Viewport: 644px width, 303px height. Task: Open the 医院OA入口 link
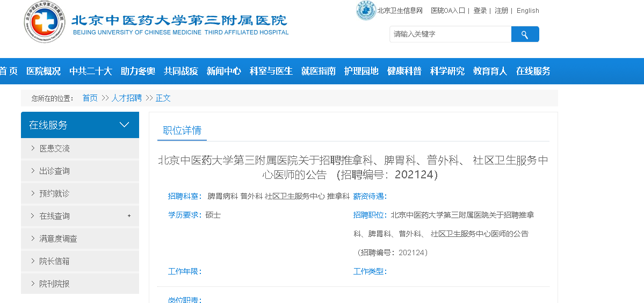pyautogui.click(x=447, y=11)
